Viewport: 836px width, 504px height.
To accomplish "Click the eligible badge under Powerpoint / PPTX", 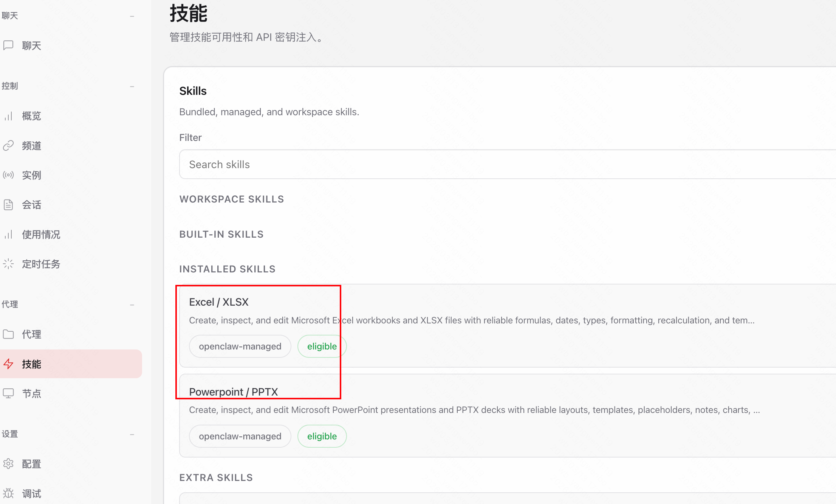I will [x=322, y=436].
